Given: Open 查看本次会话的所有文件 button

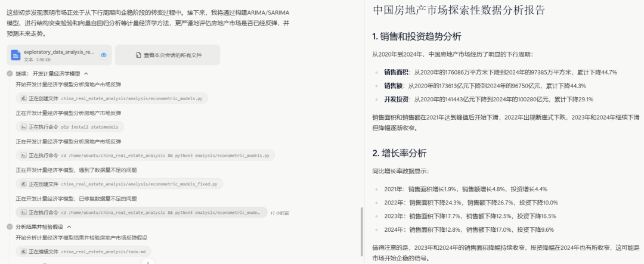Looking at the screenshot, I should click(168, 55).
